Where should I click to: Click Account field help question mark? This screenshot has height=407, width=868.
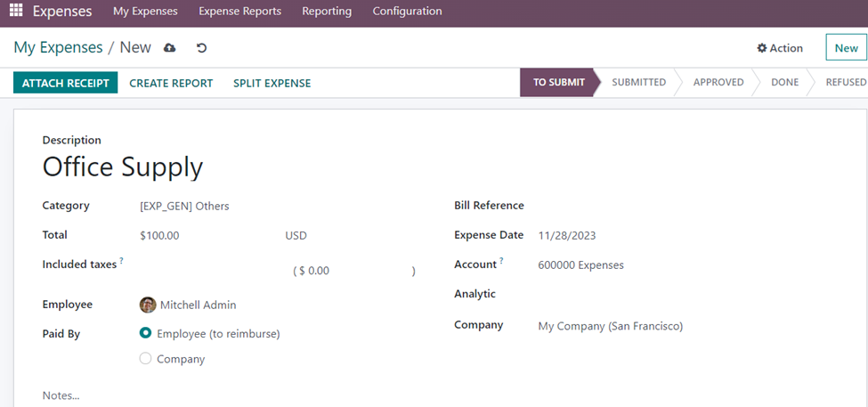(x=501, y=262)
